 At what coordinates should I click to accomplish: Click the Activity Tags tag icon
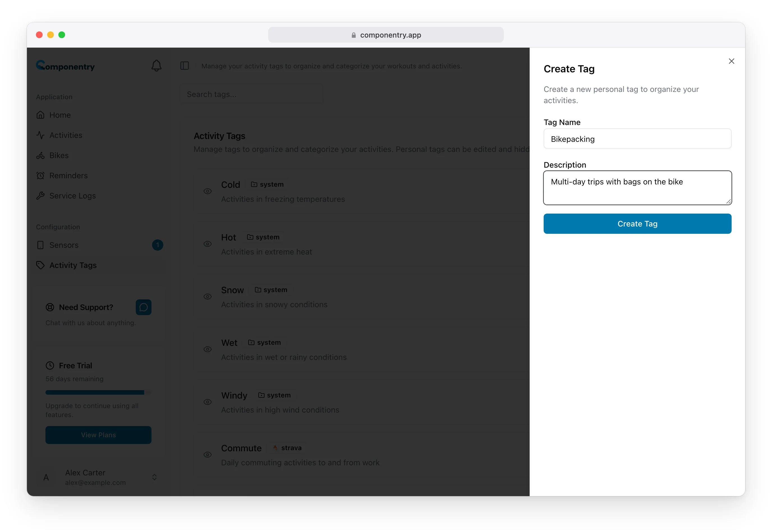pos(40,265)
